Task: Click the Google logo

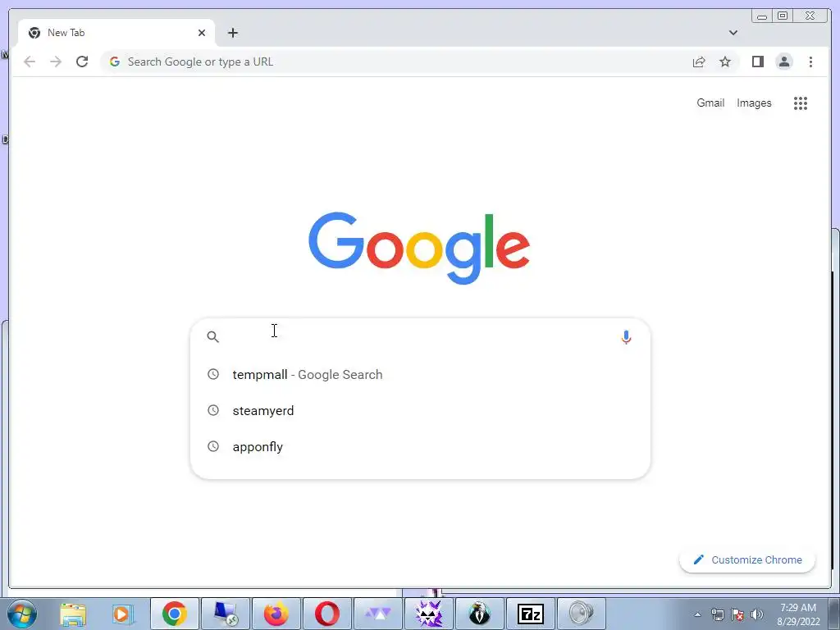Action: 419,248
